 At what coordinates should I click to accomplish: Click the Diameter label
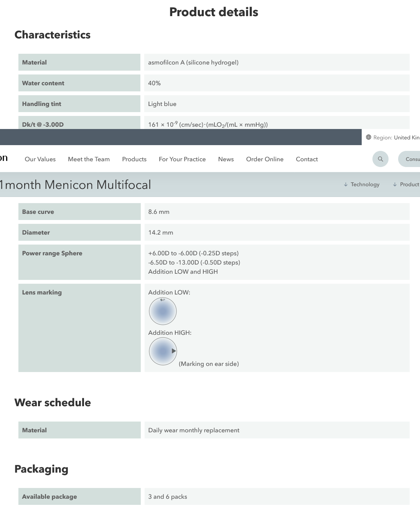point(36,233)
